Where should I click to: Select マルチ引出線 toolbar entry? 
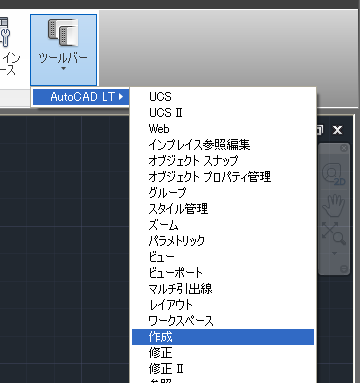coord(223,289)
